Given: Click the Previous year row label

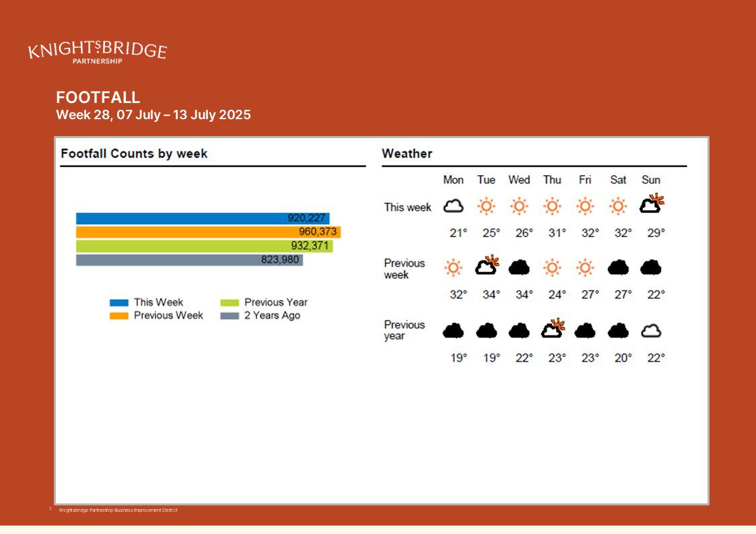Looking at the screenshot, I should tap(404, 331).
